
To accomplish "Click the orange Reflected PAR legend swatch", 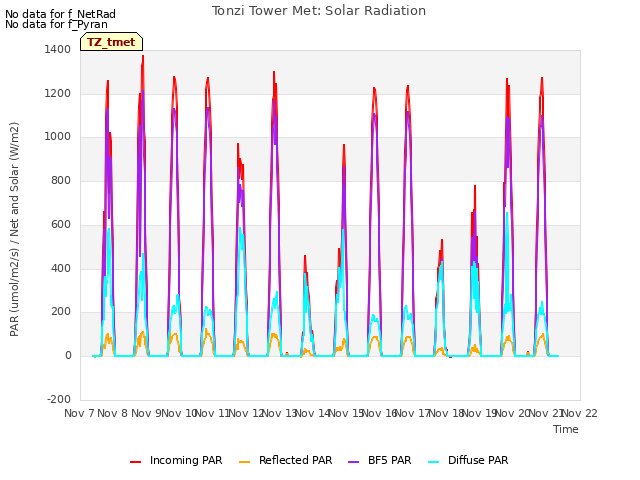I will coord(244,462).
